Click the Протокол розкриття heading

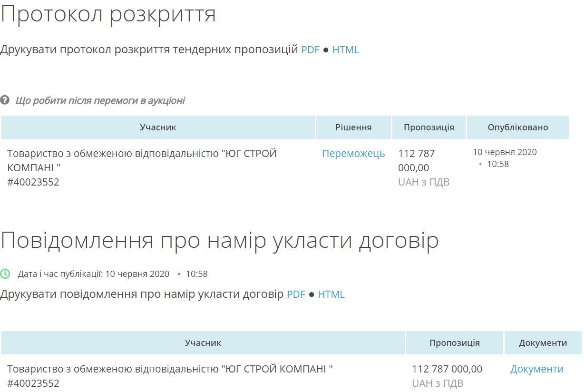coord(108,15)
